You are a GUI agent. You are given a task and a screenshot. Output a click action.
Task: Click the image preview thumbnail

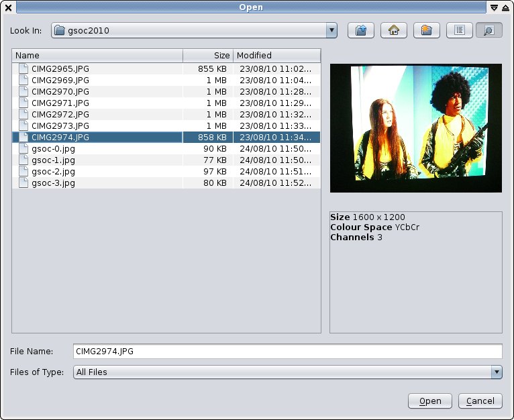click(x=415, y=128)
